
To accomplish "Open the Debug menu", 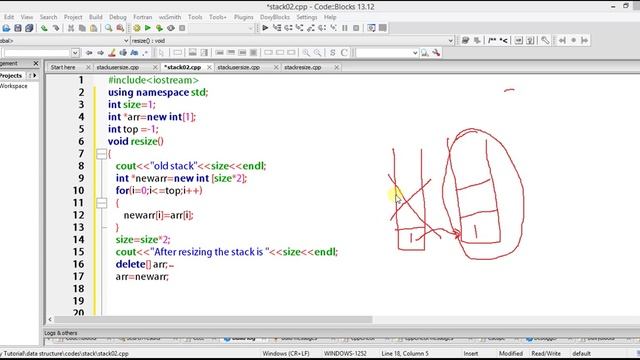I will [118, 17].
